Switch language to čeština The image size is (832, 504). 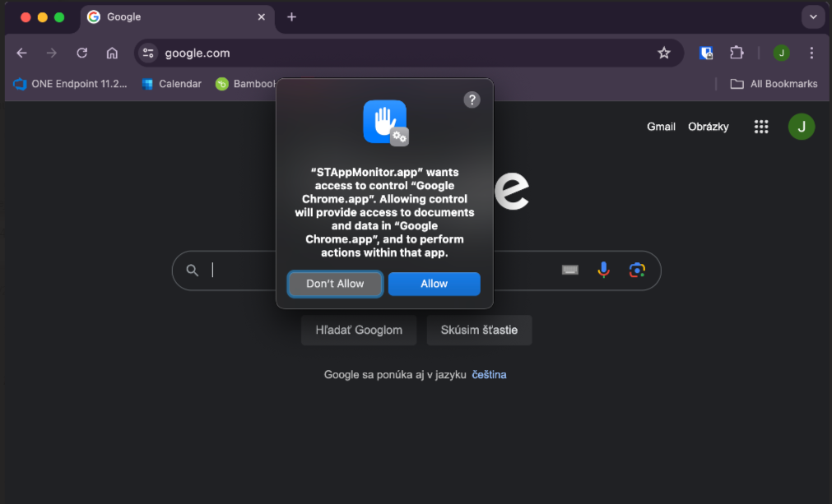click(489, 375)
